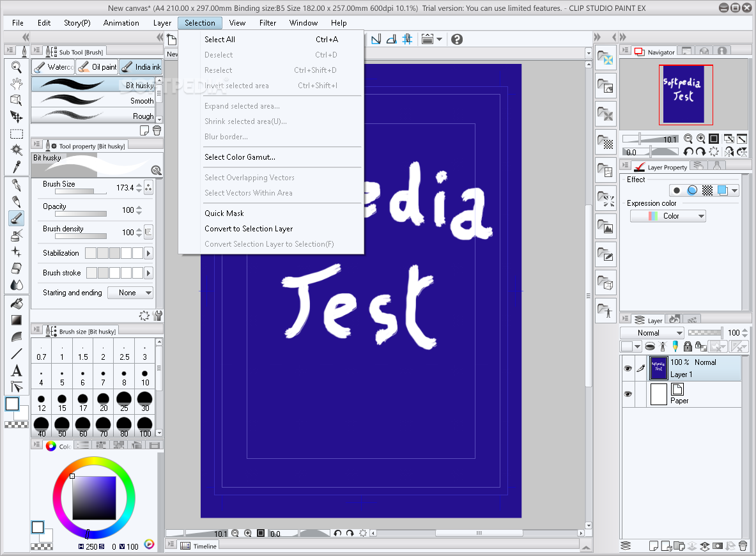
Task: Select the Auto select wand tool
Action: [17, 150]
